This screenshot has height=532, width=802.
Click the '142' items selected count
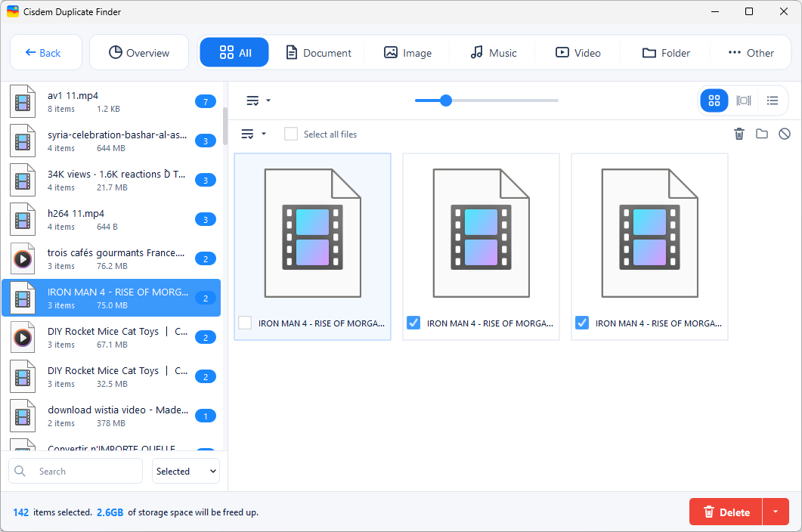(x=21, y=512)
